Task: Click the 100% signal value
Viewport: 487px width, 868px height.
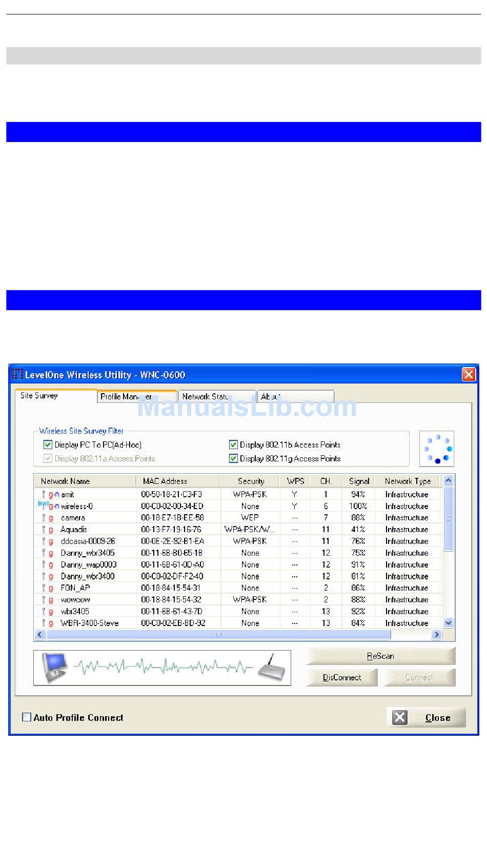Action: (358, 506)
